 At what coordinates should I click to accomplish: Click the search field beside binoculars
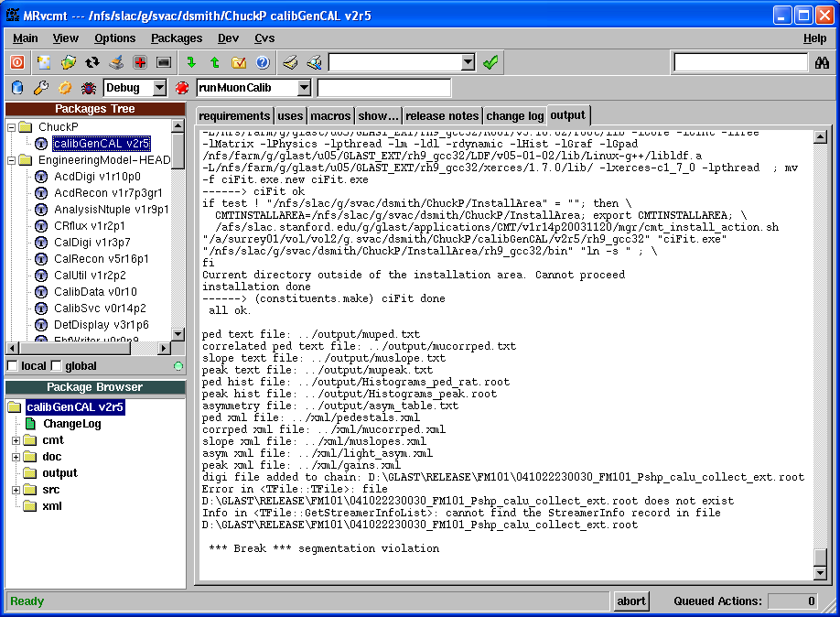(740, 63)
